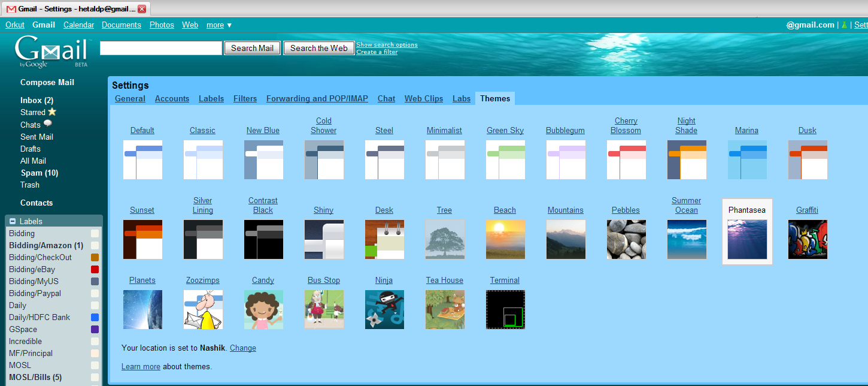Choose the Minimalist theme thumbnail
The height and width of the screenshot is (386, 868).
pyautogui.click(x=445, y=160)
